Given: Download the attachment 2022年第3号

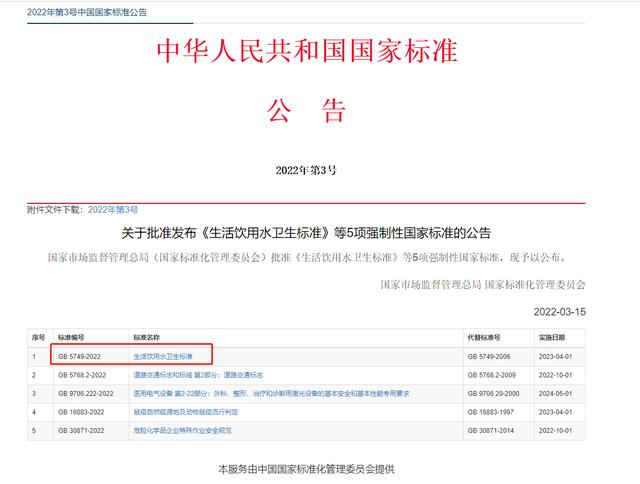Looking at the screenshot, I should 113,209.
